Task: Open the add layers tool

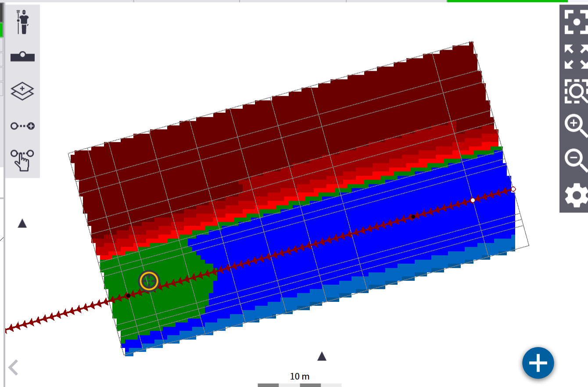Action: (x=22, y=91)
